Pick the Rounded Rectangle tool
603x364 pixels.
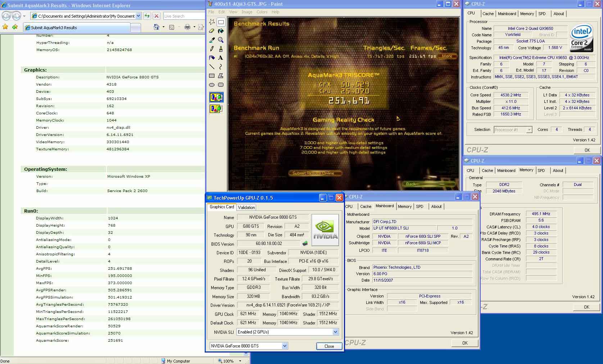[x=221, y=85]
